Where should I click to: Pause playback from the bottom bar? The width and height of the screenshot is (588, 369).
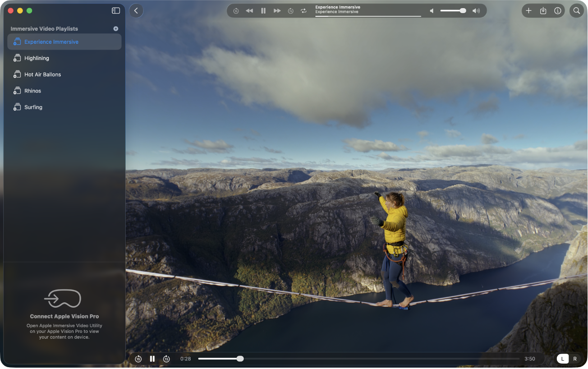(152, 359)
